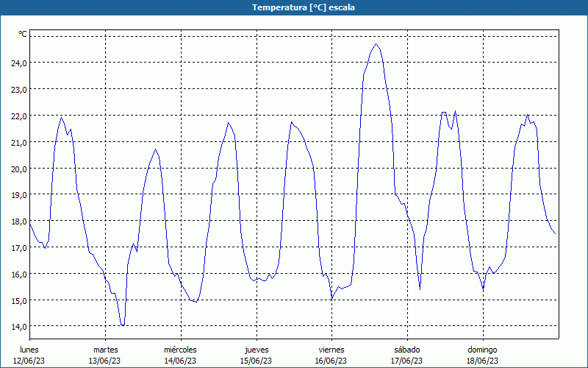Click the 15/06/23 date label
Image resolution: width=588 pixels, height=368 pixels.
pos(256,361)
